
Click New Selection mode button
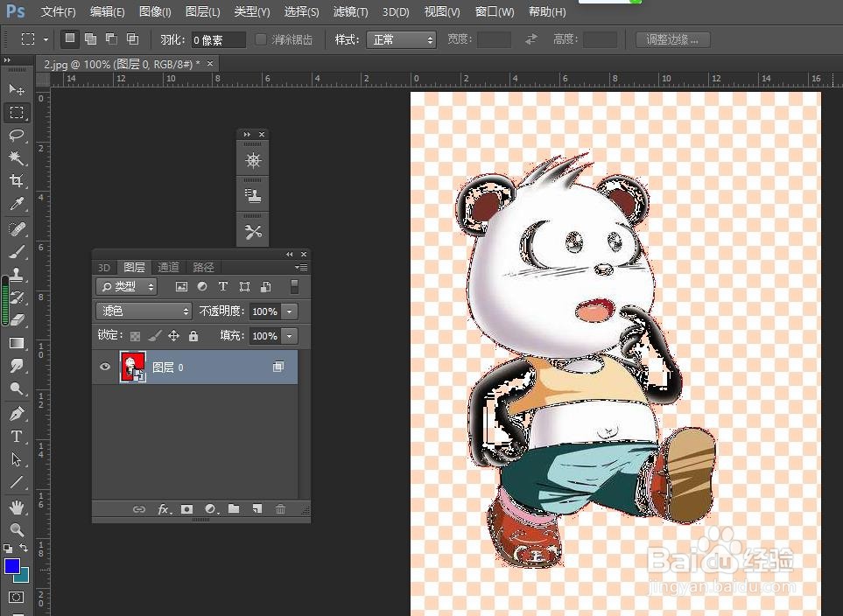(70, 38)
